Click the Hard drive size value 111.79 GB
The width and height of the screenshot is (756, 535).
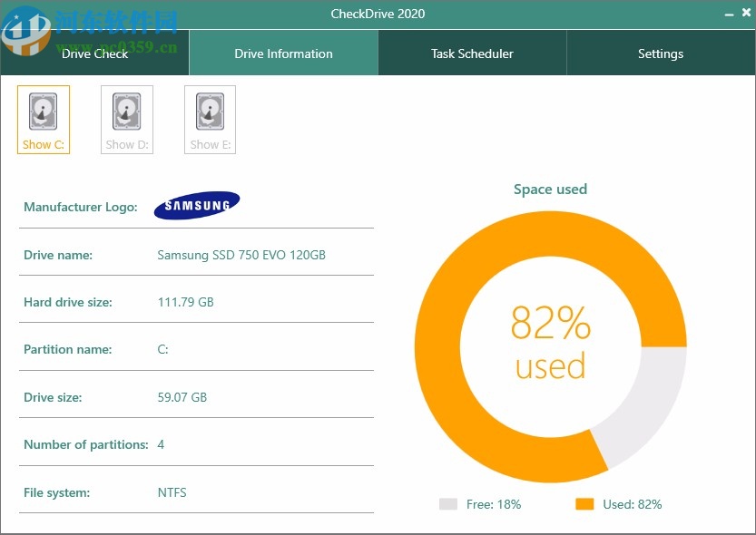pos(185,302)
